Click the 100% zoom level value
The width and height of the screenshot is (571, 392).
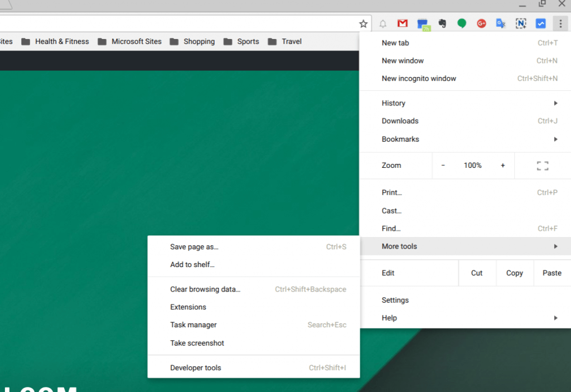tap(473, 166)
